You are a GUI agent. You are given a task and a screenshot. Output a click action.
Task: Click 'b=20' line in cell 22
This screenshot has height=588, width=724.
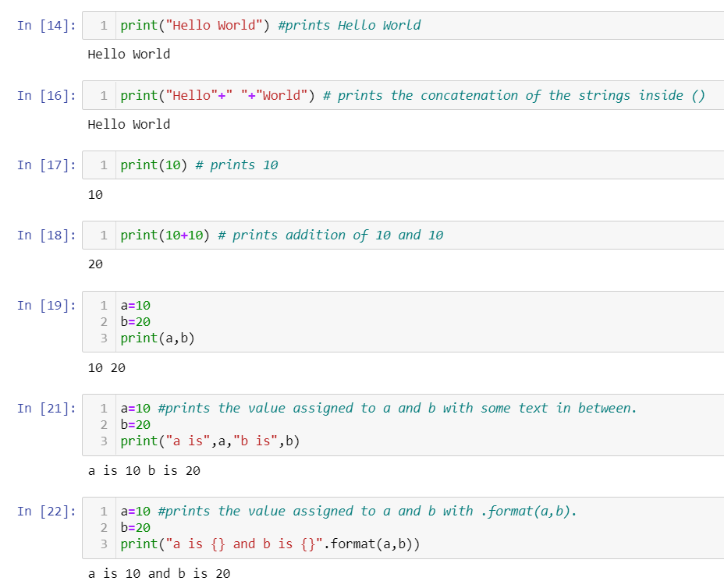click(135, 527)
